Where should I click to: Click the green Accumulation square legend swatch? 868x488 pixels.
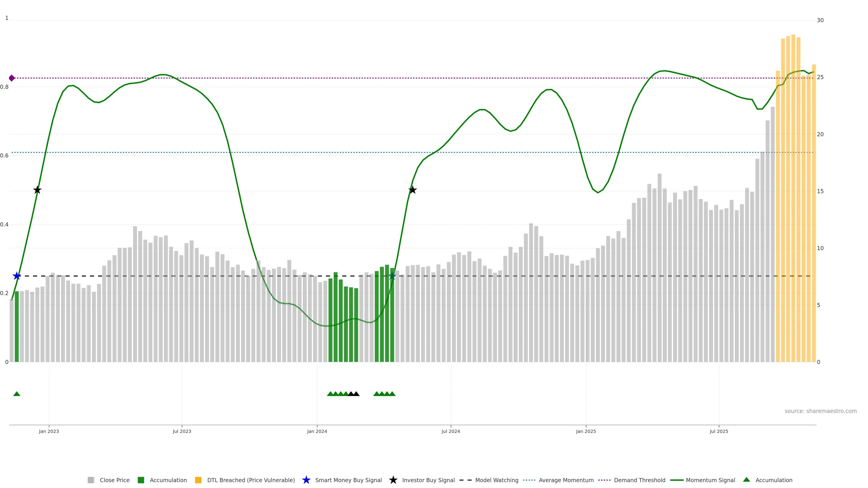pos(141,480)
